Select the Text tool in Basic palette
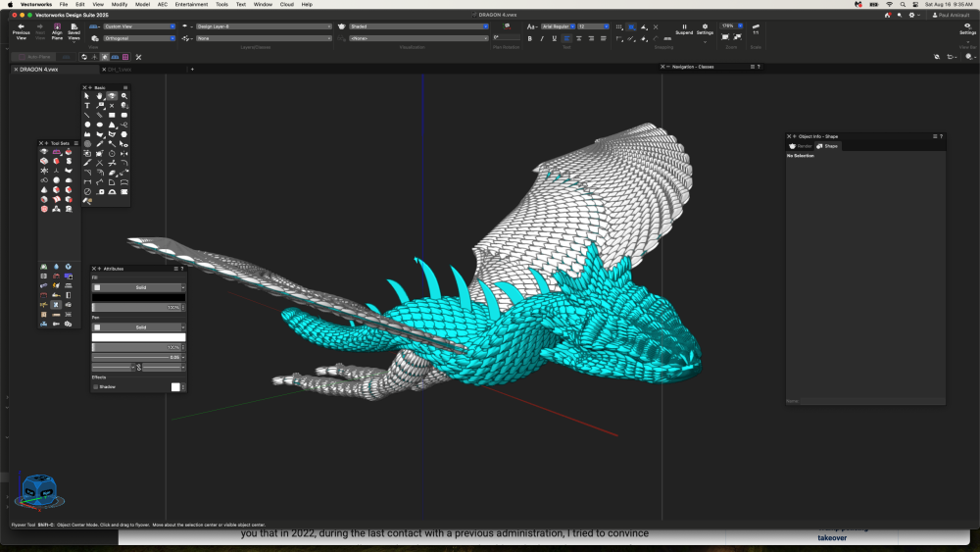This screenshot has height=552, width=980. click(x=87, y=106)
